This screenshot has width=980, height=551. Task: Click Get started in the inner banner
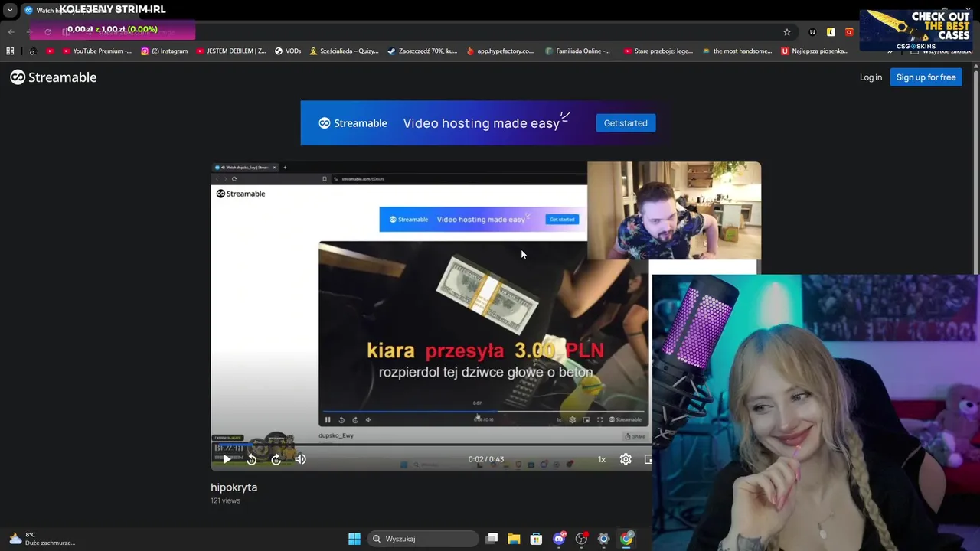(561, 220)
